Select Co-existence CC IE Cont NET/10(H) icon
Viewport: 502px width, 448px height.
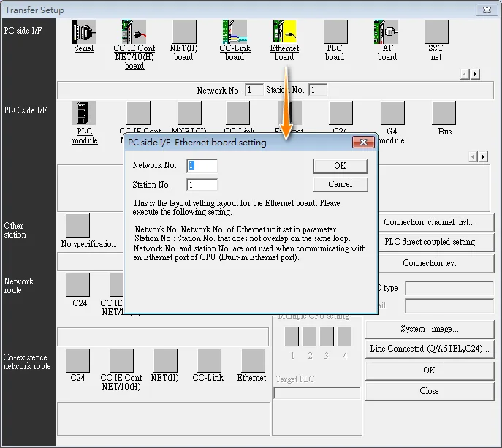[x=121, y=360]
